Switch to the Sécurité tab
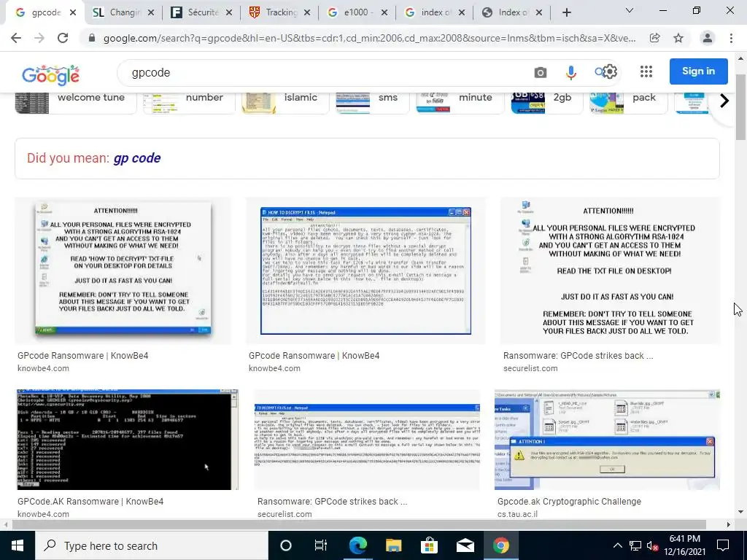Screen dimensions: 747x560 coord(203,13)
